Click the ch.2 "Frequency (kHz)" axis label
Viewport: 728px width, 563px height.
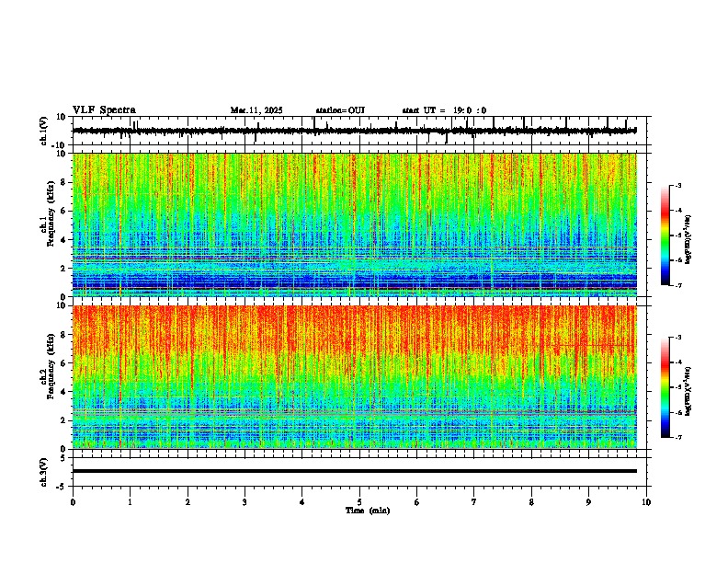click(x=51, y=366)
